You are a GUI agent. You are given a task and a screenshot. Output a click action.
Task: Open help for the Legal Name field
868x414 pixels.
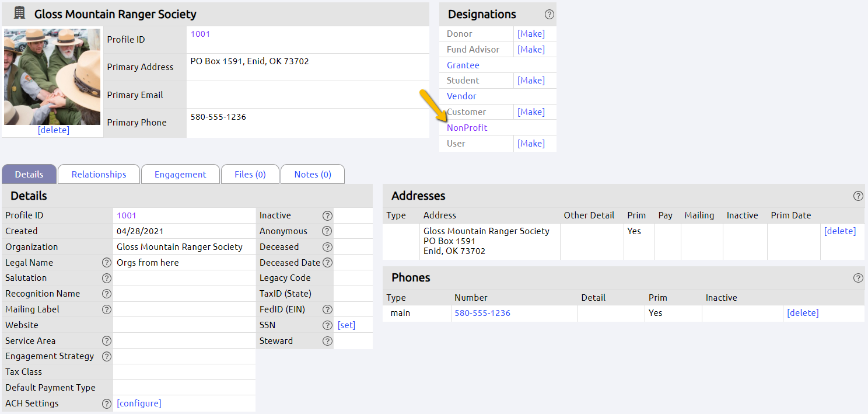(x=106, y=262)
